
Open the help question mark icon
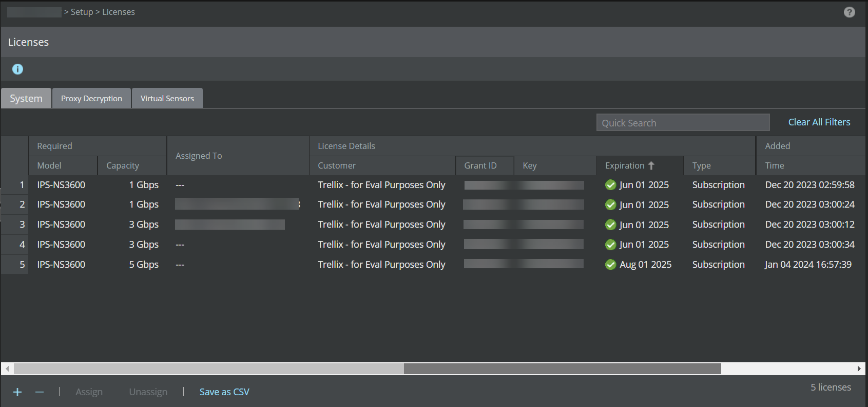pos(850,12)
